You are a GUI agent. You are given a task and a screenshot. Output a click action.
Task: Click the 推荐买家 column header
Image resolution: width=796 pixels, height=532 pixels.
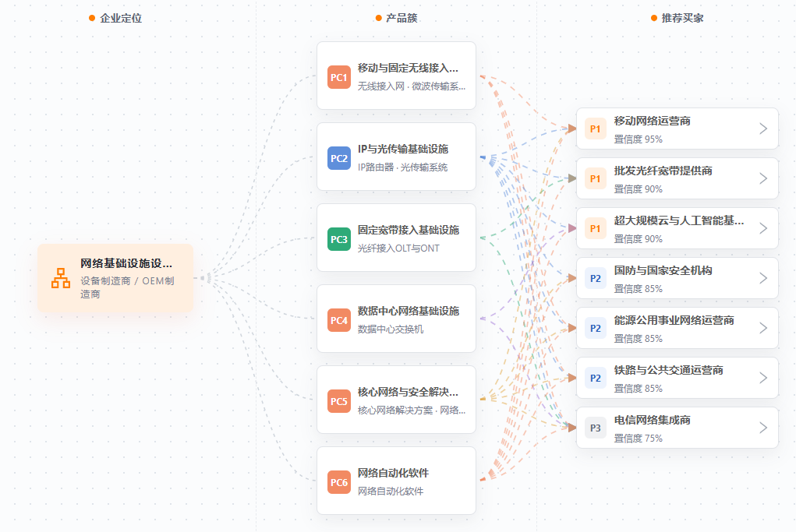[682, 18]
